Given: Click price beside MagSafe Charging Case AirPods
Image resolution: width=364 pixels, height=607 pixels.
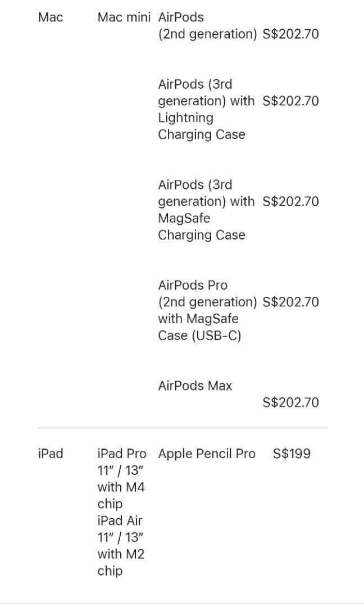Looking at the screenshot, I should 291,202.
